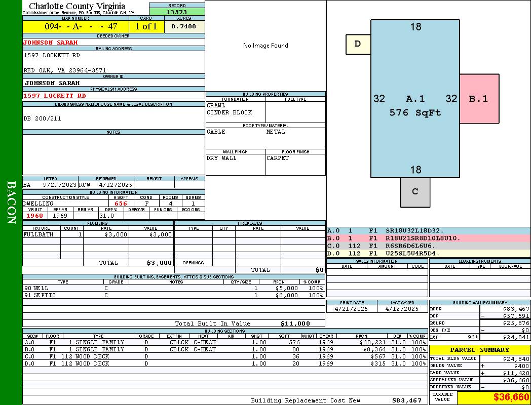Select the B.0 pink sketch legend row
The image size is (532, 405).
tap(428, 238)
